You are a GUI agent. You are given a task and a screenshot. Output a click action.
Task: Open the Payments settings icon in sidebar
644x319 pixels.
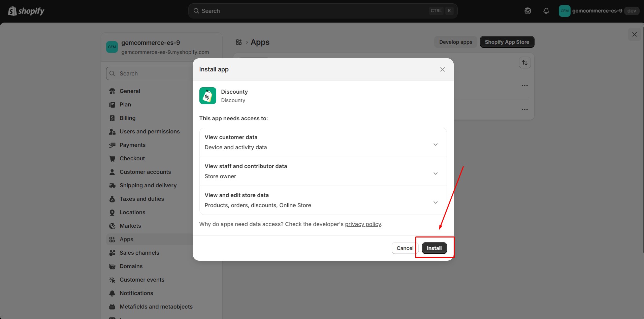point(112,145)
